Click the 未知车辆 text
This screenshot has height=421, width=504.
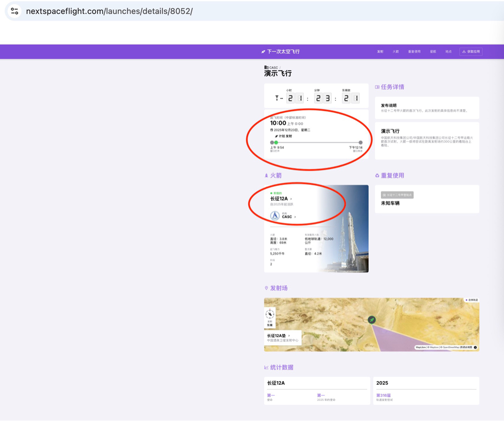point(390,203)
